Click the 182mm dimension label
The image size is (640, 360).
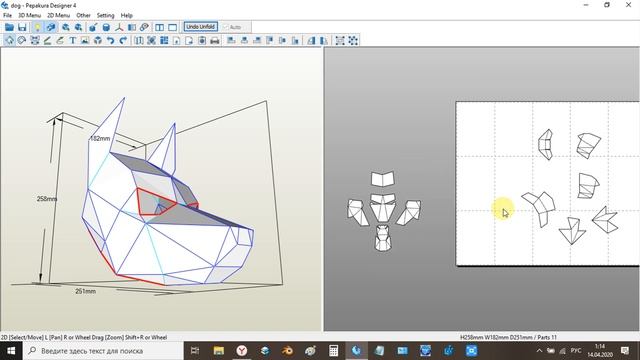click(x=100, y=138)
